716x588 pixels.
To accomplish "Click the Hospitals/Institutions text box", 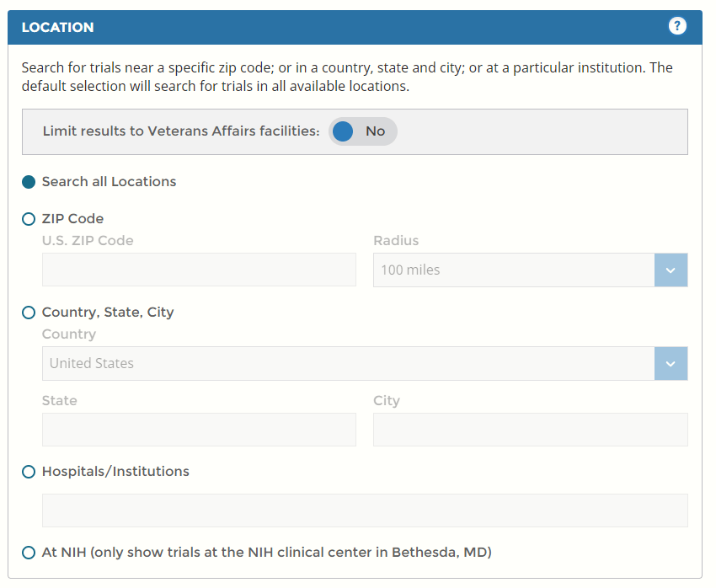I will click(365, 510).
